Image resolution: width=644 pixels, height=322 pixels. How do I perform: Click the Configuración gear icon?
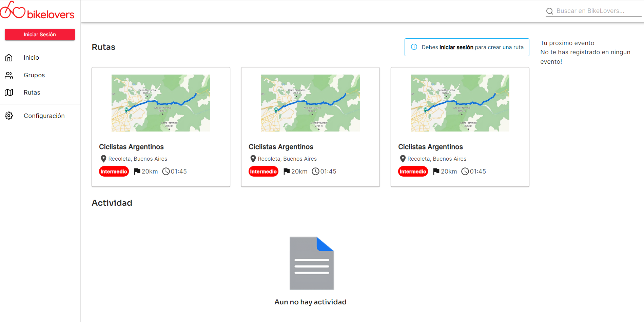(9, 116)
